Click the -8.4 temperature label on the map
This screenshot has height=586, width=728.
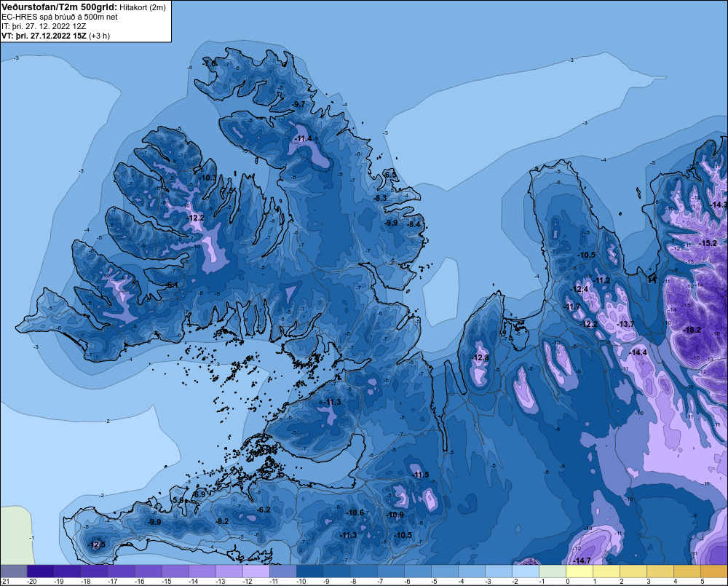click(414, 225)
